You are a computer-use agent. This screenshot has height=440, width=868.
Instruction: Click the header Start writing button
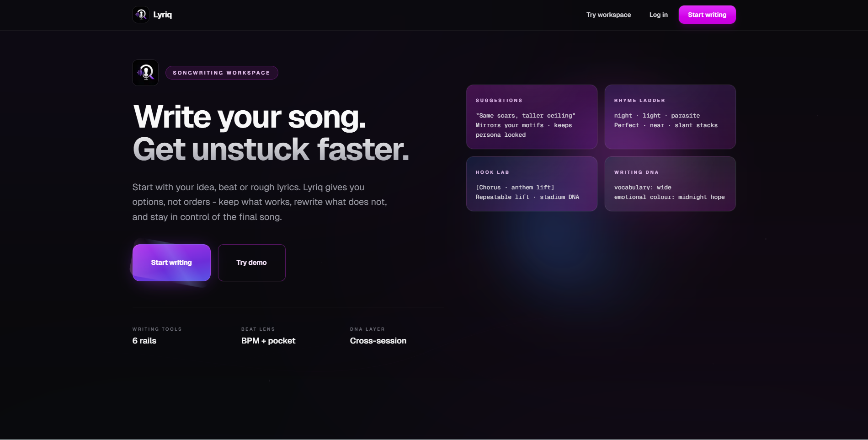[707, 15]
